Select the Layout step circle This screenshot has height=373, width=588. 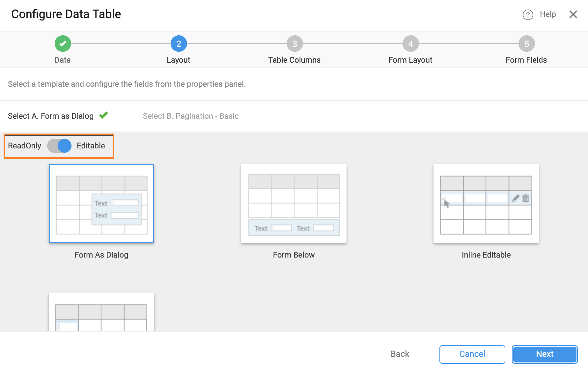(x=178, y=43)
